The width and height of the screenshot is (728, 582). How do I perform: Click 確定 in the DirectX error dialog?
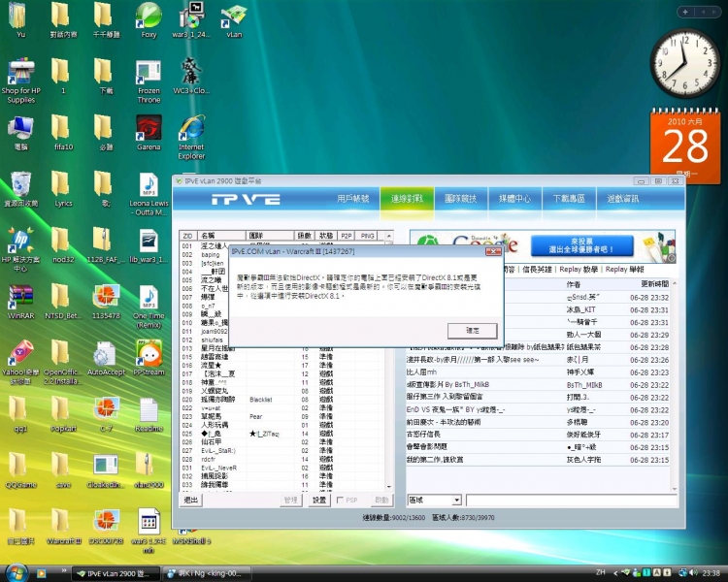[x=473, y=331]
